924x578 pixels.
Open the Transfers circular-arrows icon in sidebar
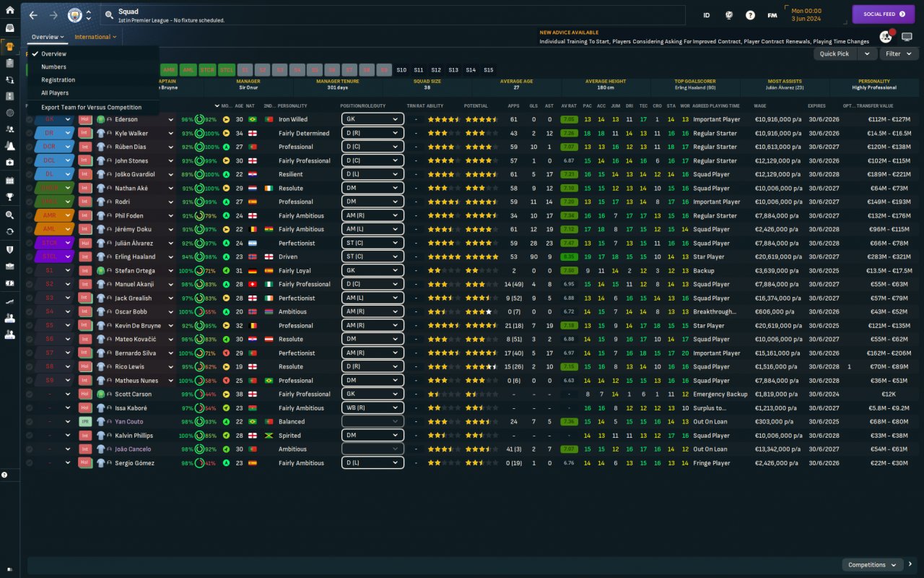tap(9, 232)
